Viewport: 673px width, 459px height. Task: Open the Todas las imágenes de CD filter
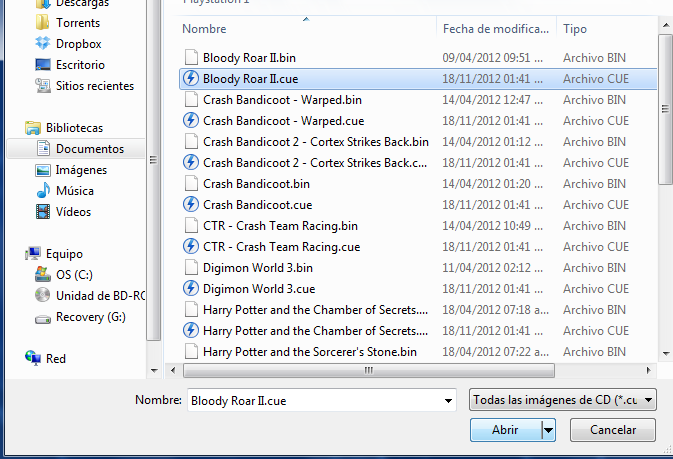(x=562, y=400)
